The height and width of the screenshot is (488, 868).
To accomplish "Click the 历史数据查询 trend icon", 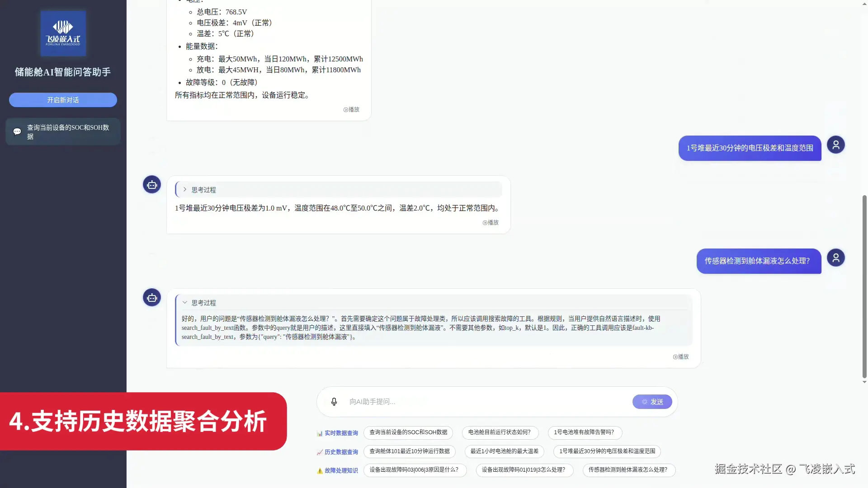I will point(320,452).
